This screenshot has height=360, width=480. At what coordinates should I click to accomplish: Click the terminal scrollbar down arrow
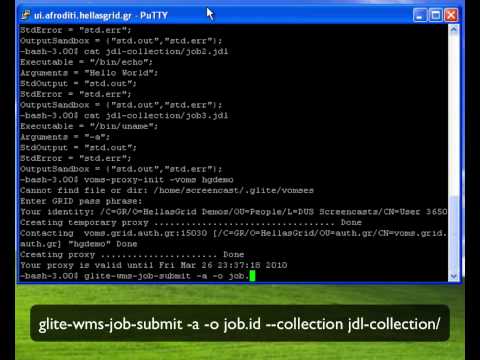[x=454, y=276]
